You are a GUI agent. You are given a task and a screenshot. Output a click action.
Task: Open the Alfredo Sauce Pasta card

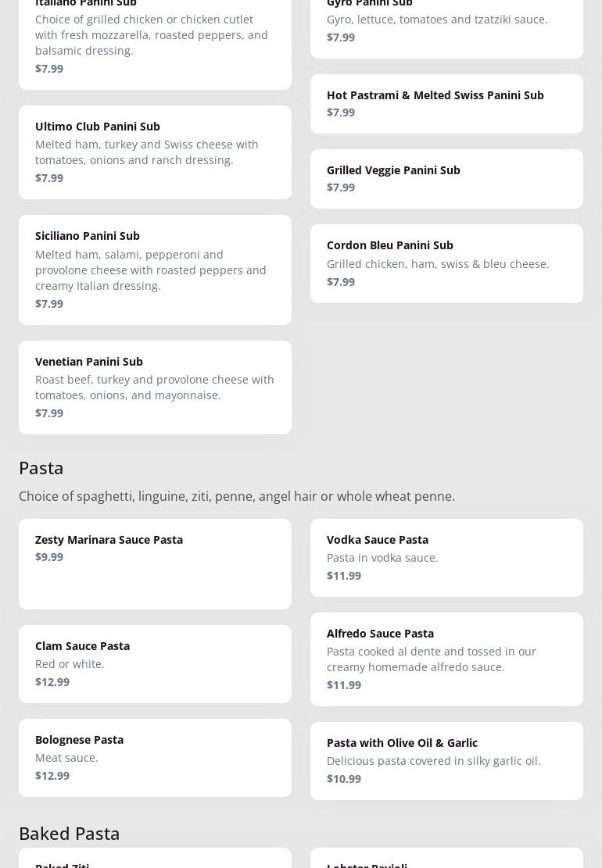tap(446, 659)
